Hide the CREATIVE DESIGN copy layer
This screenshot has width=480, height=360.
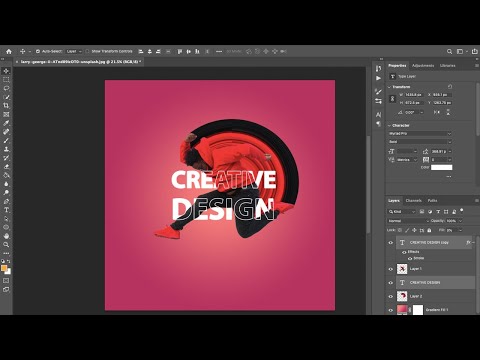[391, 243]
